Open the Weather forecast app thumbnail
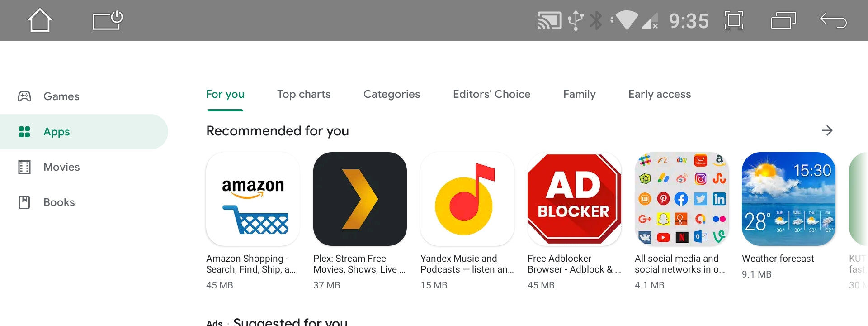The image size is (868, 326). tap(788, 199)
